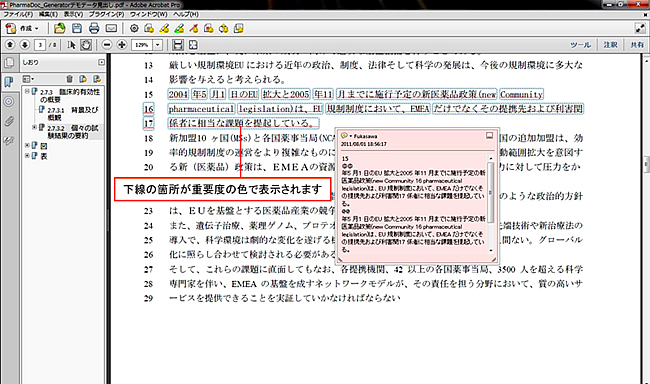Click the save floppy disk icon
This screenshot has height=384, width=650.
pos(77,28)
